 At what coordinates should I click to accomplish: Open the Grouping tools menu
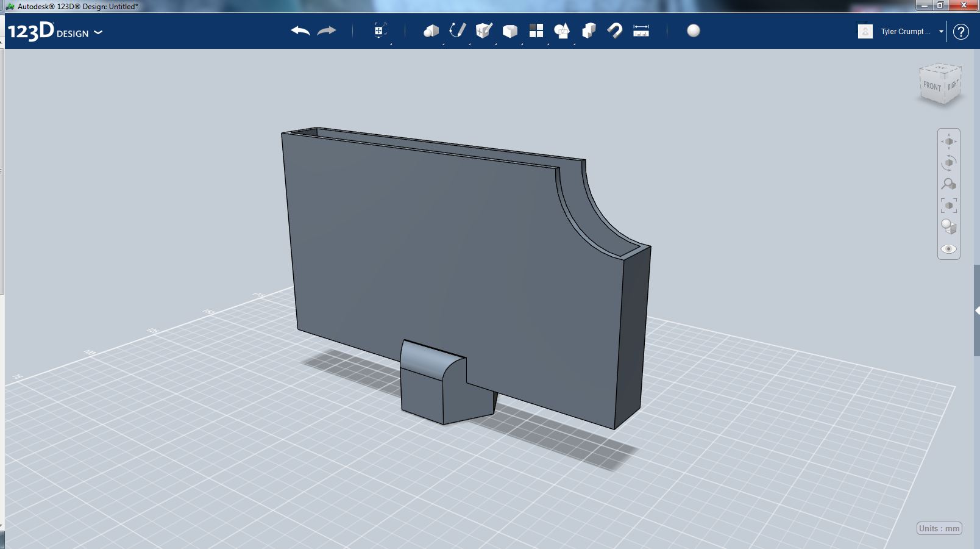coord(562,30)
